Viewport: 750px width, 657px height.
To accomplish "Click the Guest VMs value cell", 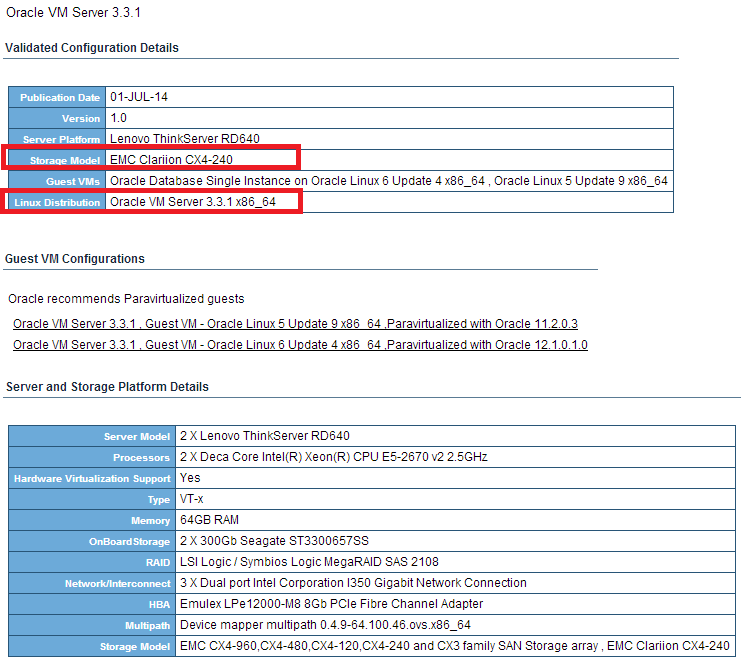I will coord(389,181).
